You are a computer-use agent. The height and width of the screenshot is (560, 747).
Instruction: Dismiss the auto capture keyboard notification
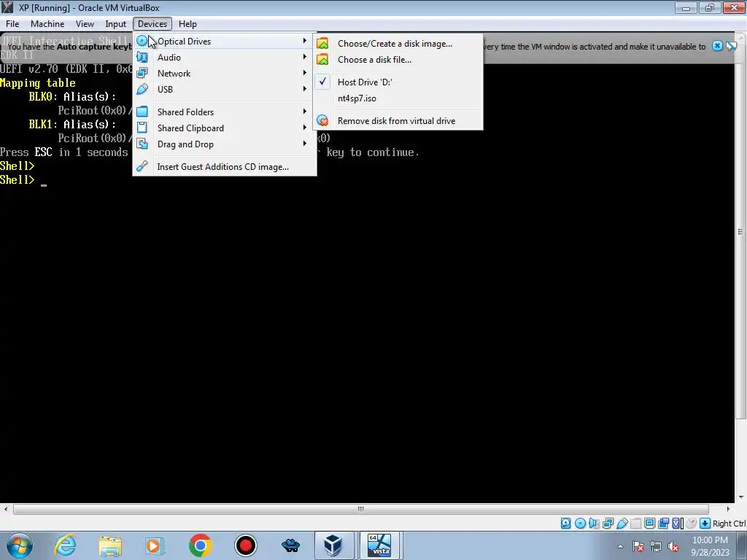click(x=717, y=46)
